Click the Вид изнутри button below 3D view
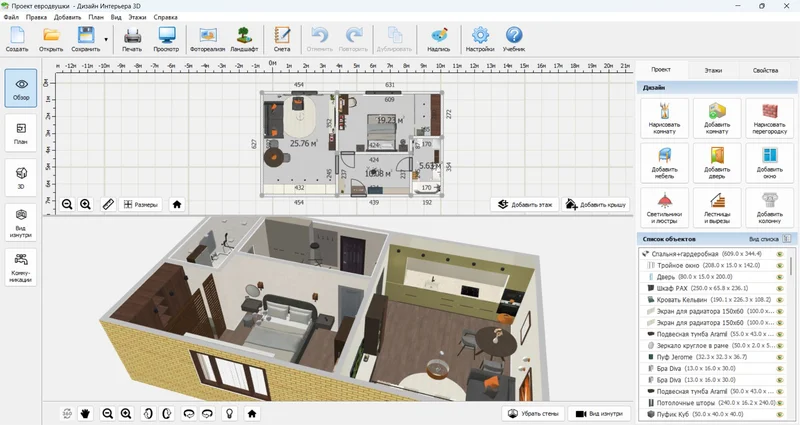The image size is (800, 425). tap(599, 414)
